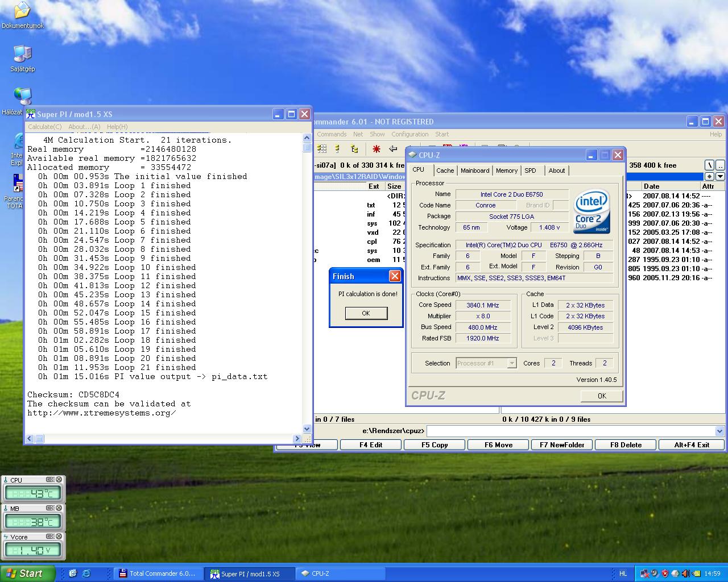Click F6 Move button

498,445
